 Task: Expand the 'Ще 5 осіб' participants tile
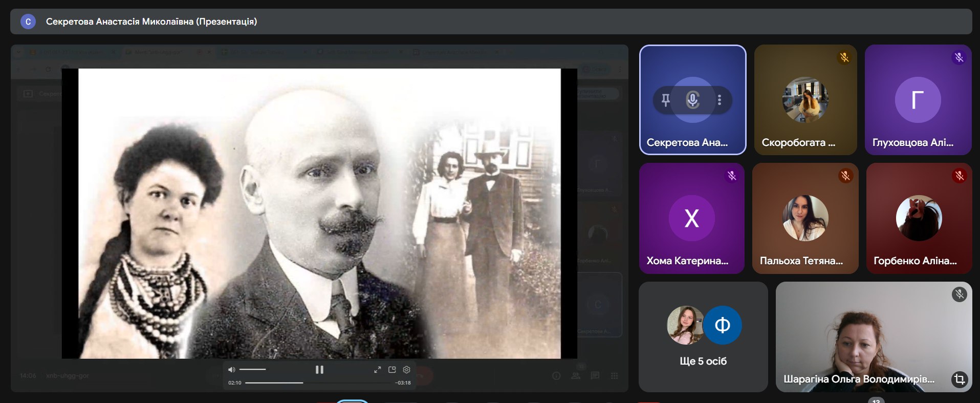click(x=703, y=336)
